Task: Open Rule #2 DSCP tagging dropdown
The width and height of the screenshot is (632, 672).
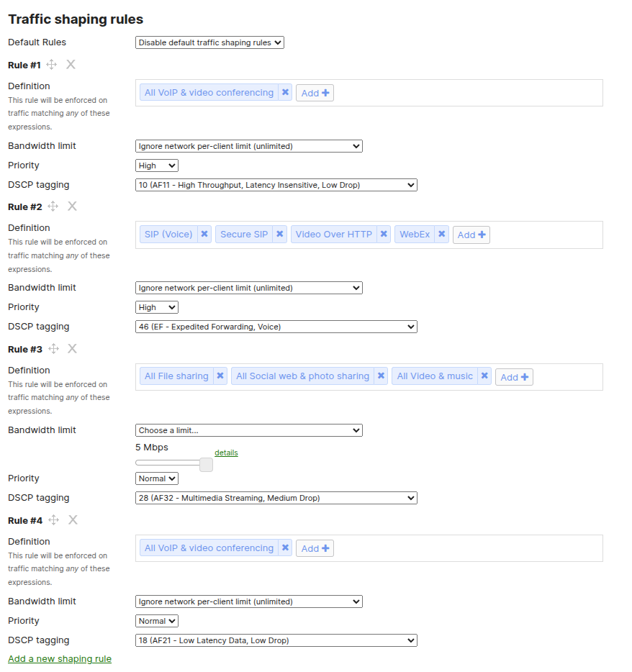Action: (276, 327)
